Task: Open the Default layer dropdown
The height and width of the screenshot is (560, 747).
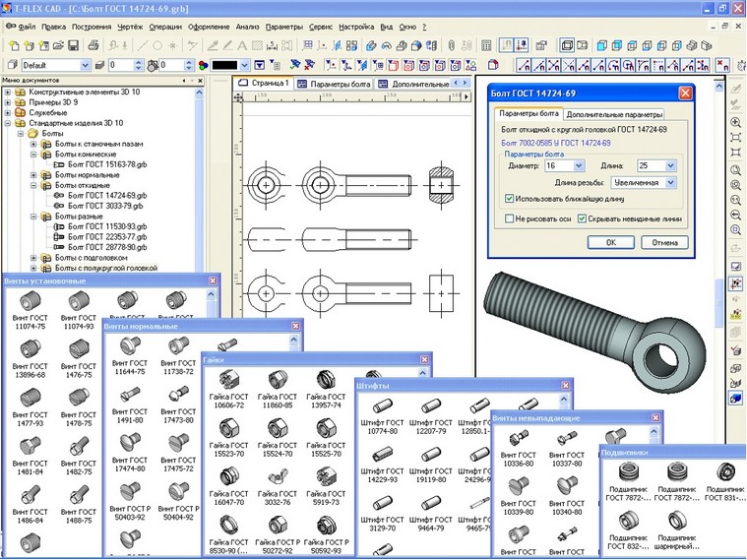Action: 85,65
